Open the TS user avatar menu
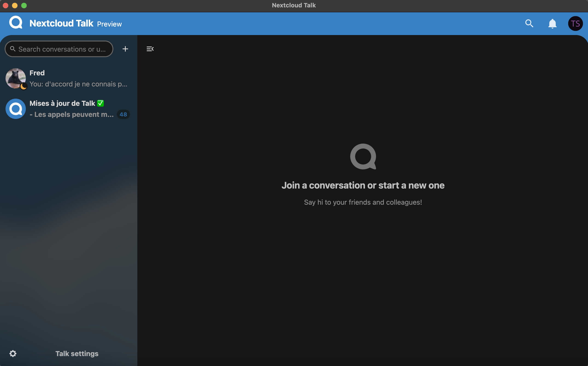The height and width of the screenshot is (366, 588). point(575,24)
